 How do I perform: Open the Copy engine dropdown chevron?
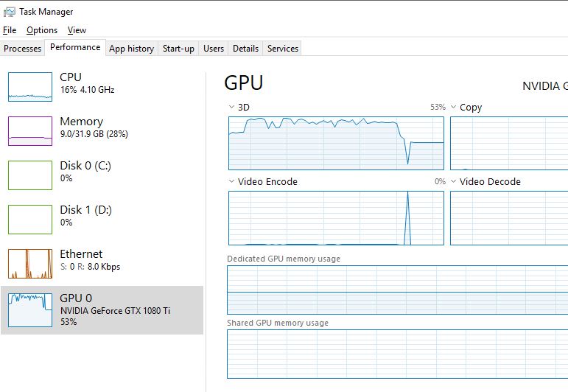[x=453, y=108]
